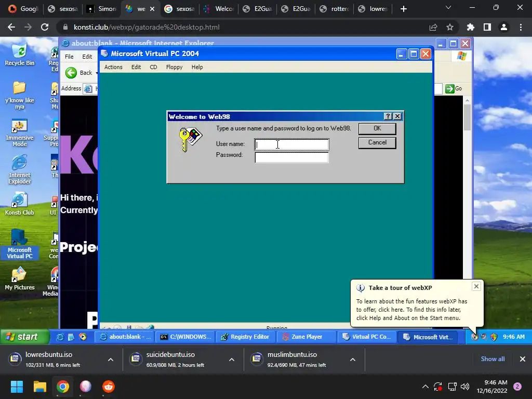
Task: Switch to Virtual PC Console taskbar button
Action: click(x=367, y=337)
